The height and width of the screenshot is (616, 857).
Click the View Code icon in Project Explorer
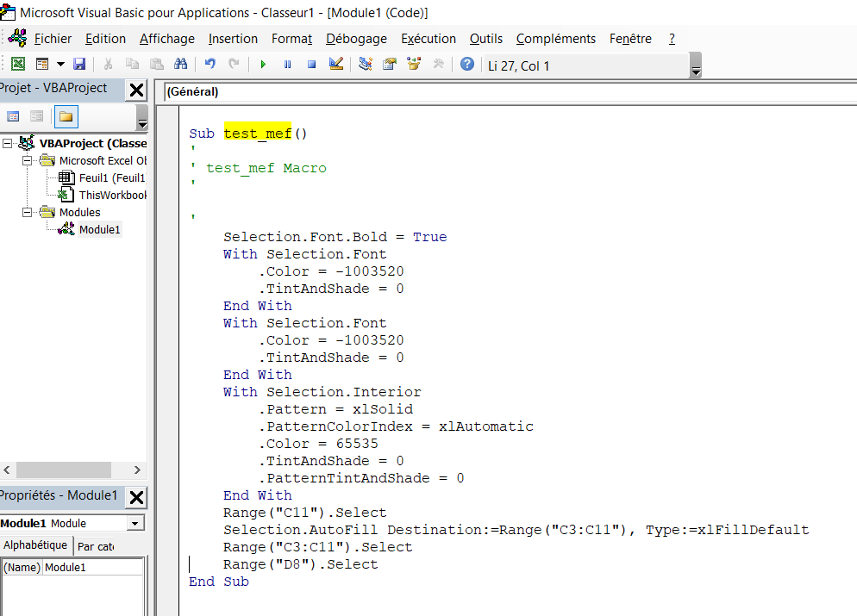(x=13, y=116)
